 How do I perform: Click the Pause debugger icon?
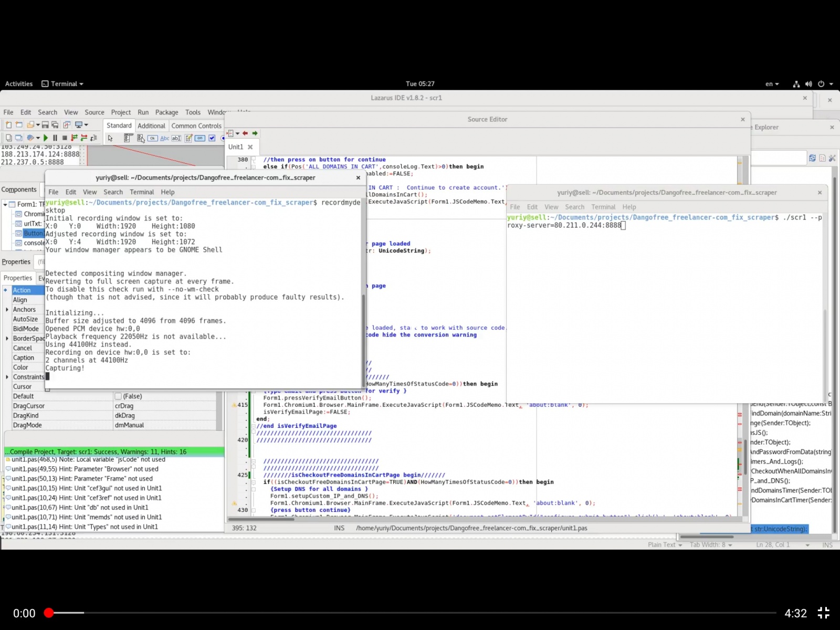55,138
